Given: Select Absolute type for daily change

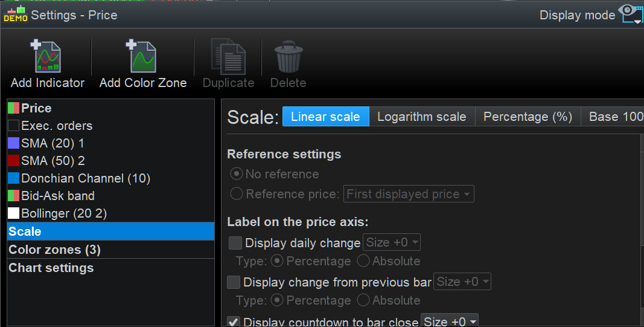Looking at the screenshot, I should coord(364,261).
